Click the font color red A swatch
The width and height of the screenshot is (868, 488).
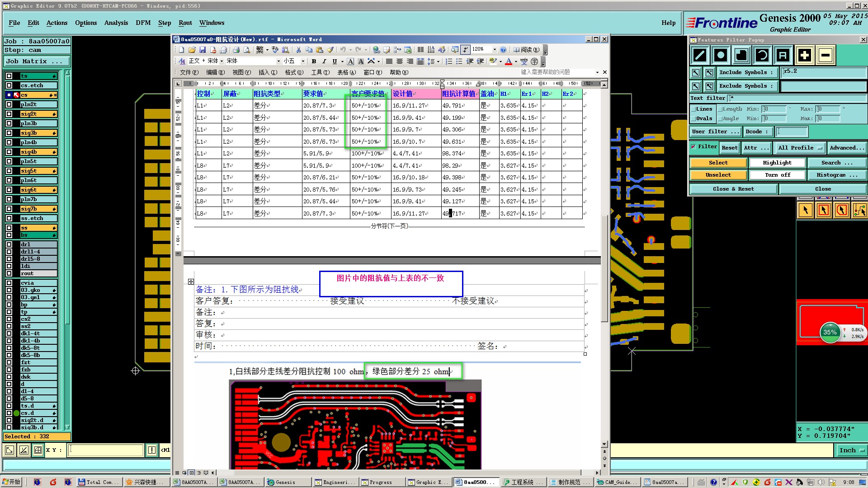(509, 61)
